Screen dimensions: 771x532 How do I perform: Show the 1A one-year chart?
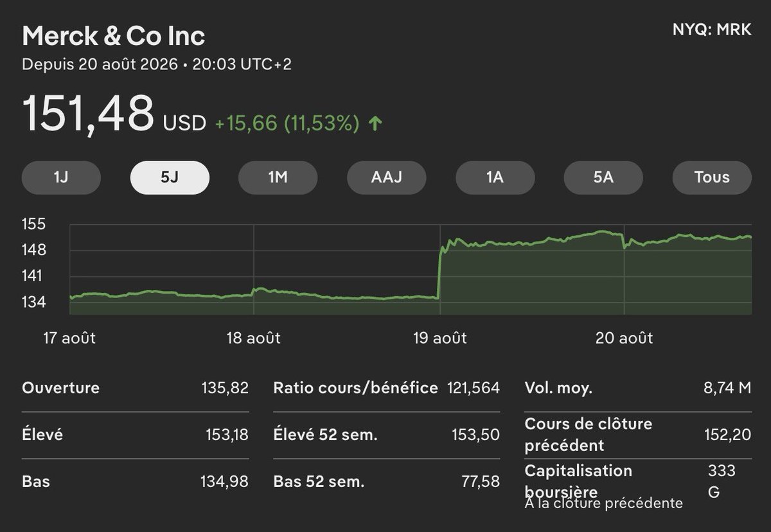[x=495, y=177]
